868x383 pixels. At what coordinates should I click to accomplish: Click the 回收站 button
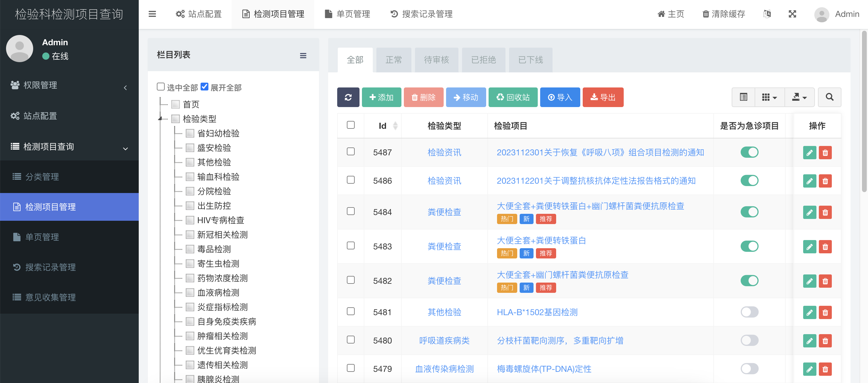[x=513, y=97]
